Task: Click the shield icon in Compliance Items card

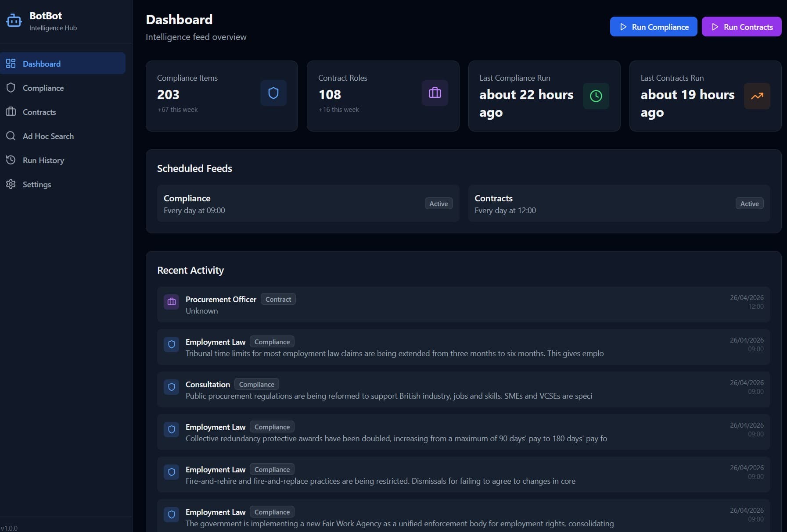Action: [x=273, y=93]
